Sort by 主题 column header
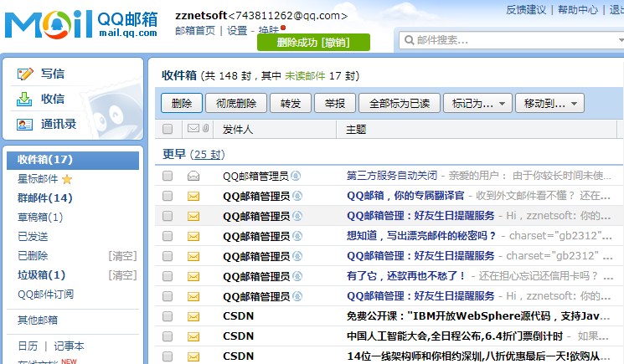 pos(356,130)
